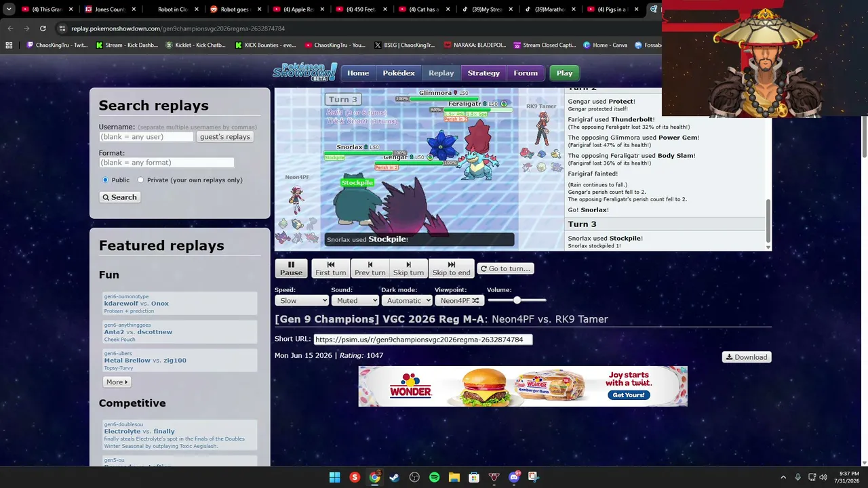The width and height of the screenshot is (868, 488).
Task: Click the Glimmora battle sprite
Action: (x=442, y=144)
